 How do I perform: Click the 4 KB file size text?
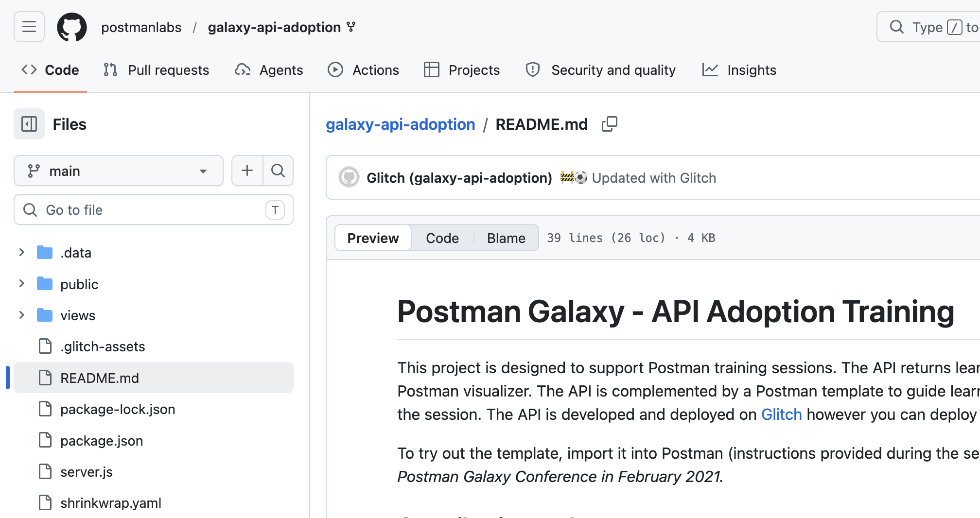701,238
